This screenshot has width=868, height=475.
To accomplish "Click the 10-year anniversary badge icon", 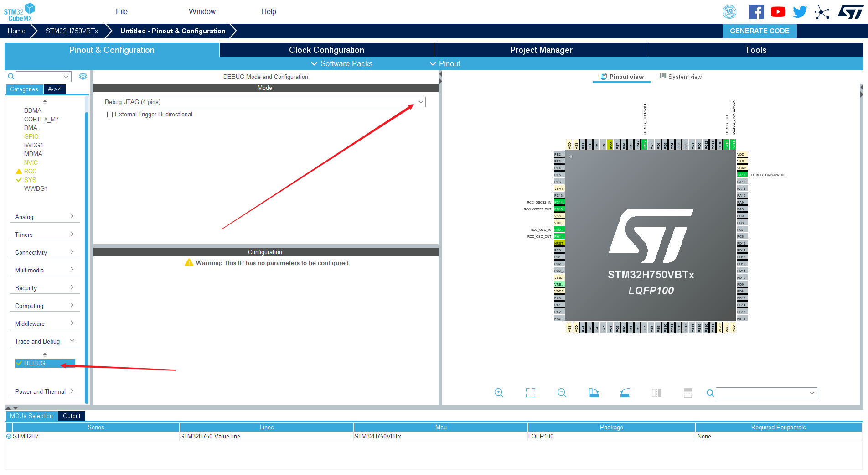I will pyautogui.click(x=729, y=12).
